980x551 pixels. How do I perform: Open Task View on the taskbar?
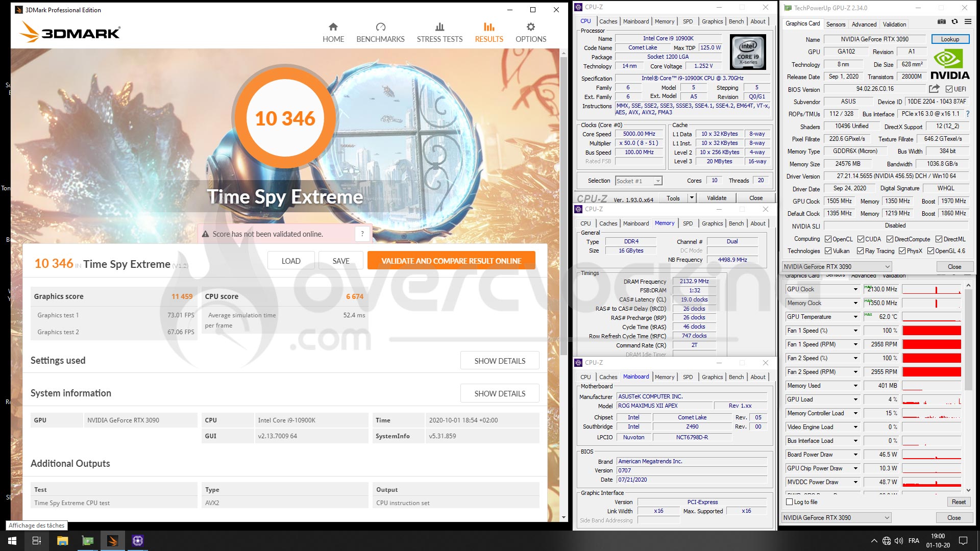coord(37,541)
